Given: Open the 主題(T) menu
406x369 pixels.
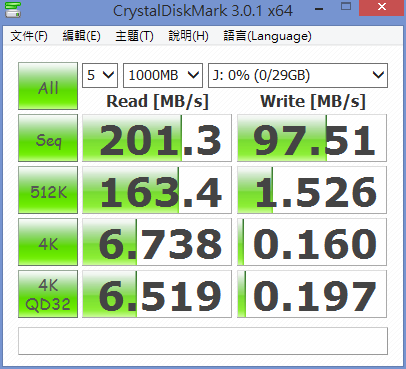Looking at the screenshot, I should 134,36.
